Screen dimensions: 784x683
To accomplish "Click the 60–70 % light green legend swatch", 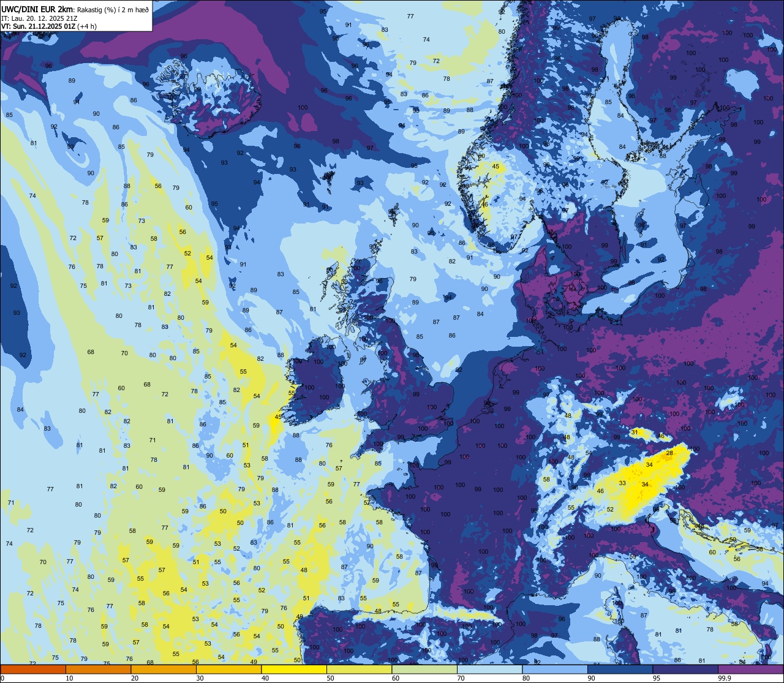I will tap(424, 669).
